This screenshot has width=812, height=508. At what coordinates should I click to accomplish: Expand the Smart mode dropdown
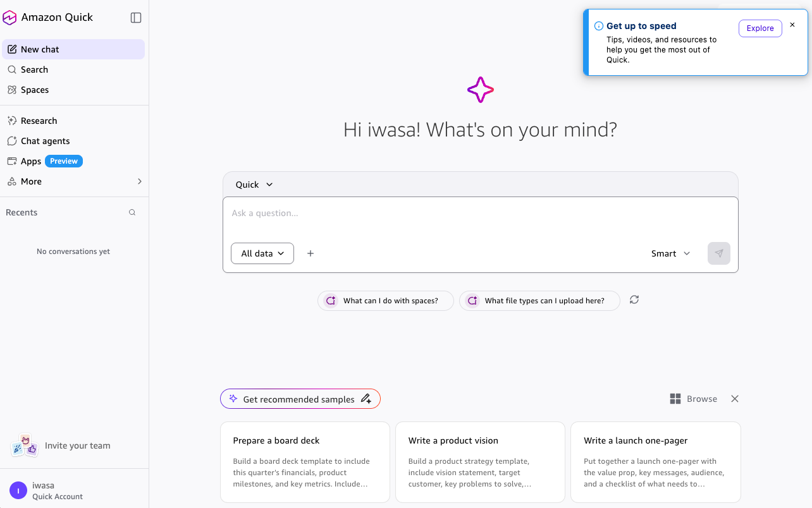(671, 253)
